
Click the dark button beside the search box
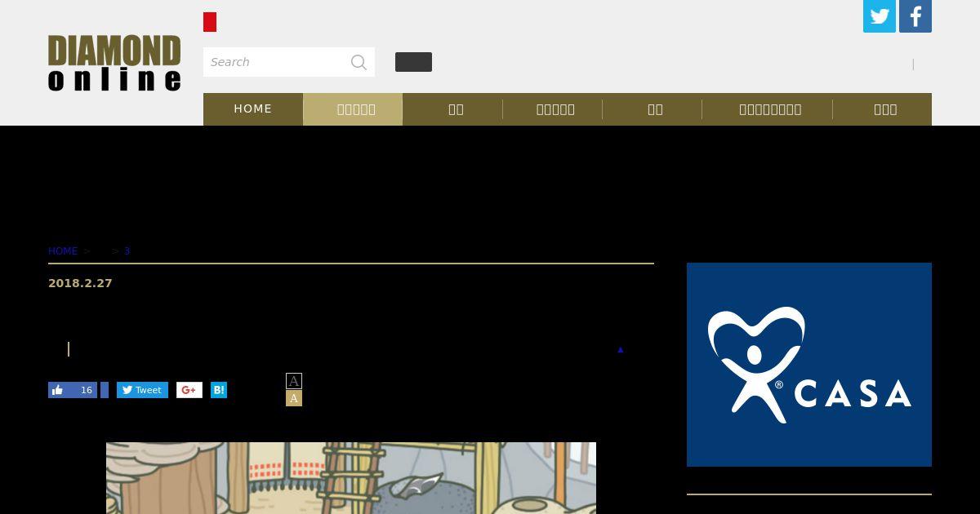pos(413,62)
